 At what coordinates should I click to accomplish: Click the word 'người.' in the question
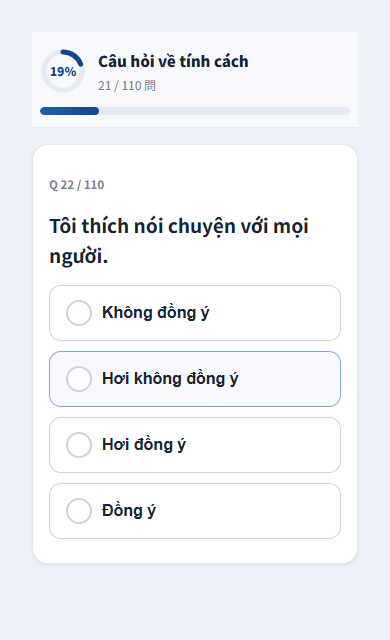(x=79, y=257)
